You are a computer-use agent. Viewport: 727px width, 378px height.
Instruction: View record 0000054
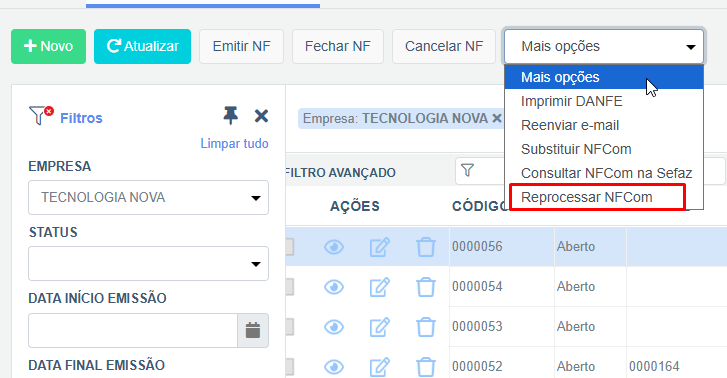334,287
